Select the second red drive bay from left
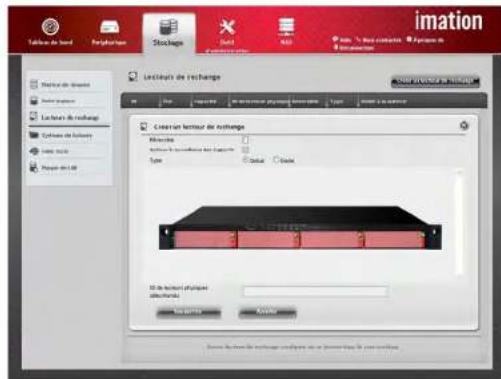This screenshot has width=501, height=379. point(268,240)
